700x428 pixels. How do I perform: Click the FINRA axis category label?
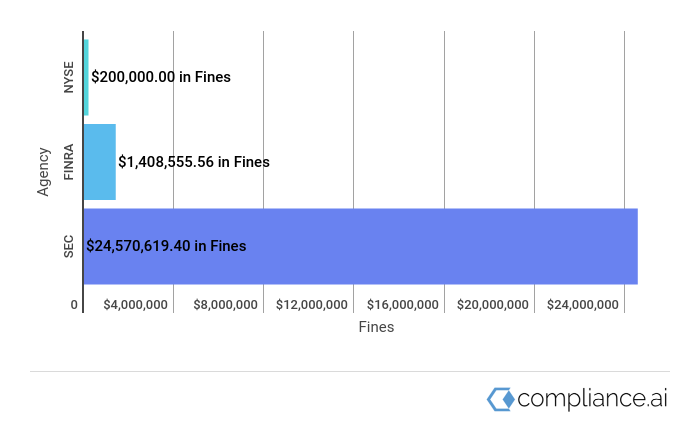68,162
